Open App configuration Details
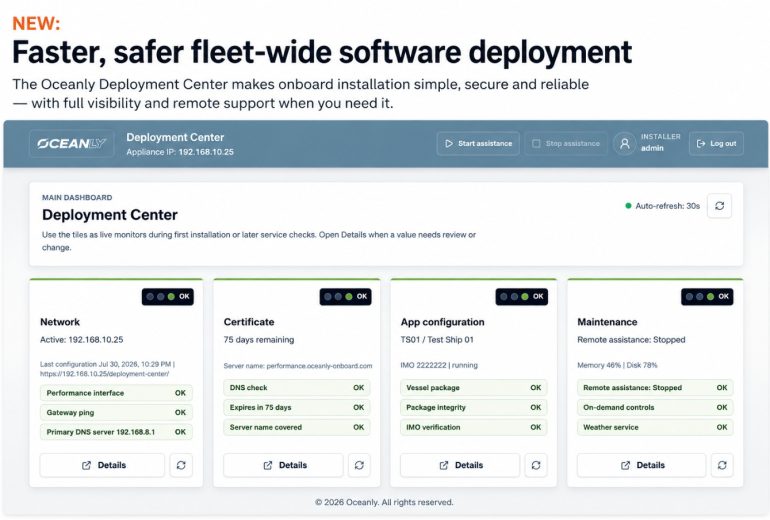Viewport: 770px width, 520px height. click(x=460, y=465)
